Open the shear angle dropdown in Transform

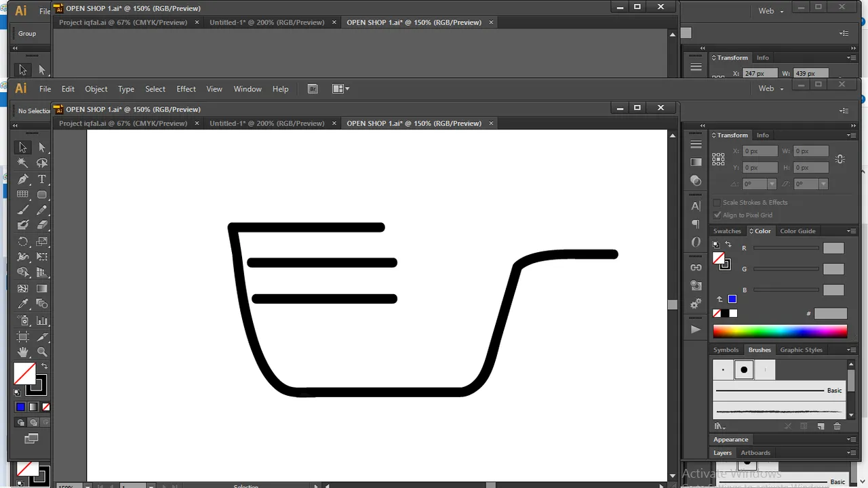823,184
